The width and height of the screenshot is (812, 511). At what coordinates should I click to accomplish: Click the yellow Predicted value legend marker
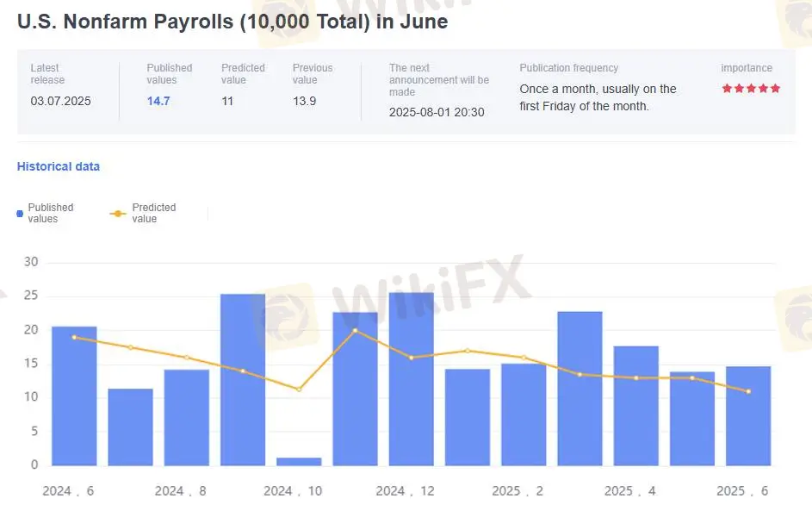[x=118, y=213]
